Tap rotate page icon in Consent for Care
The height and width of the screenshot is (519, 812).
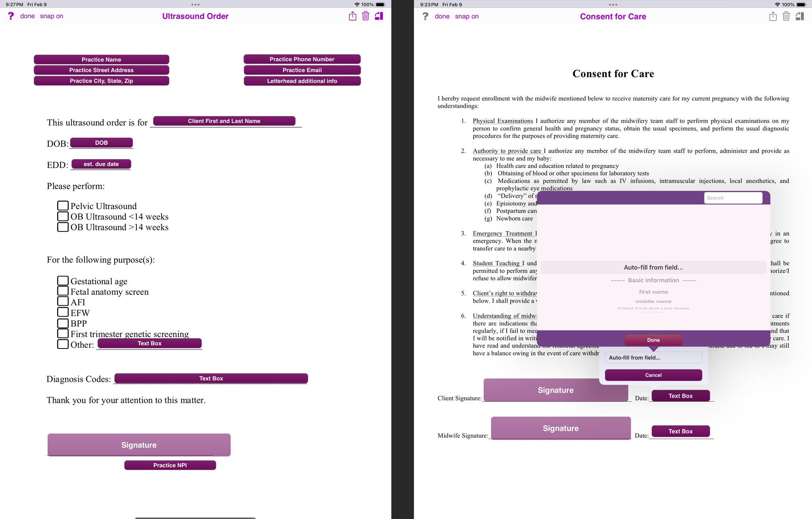point(800,16)
